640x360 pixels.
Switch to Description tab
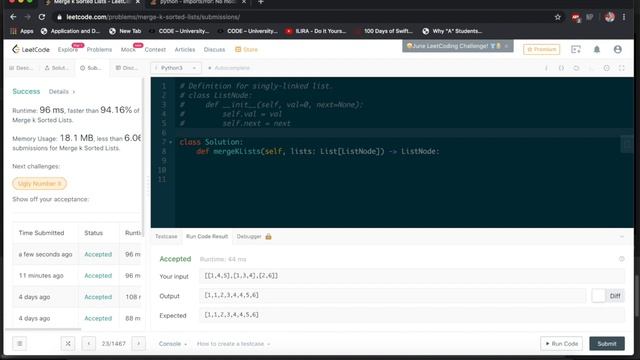(21, 68)
